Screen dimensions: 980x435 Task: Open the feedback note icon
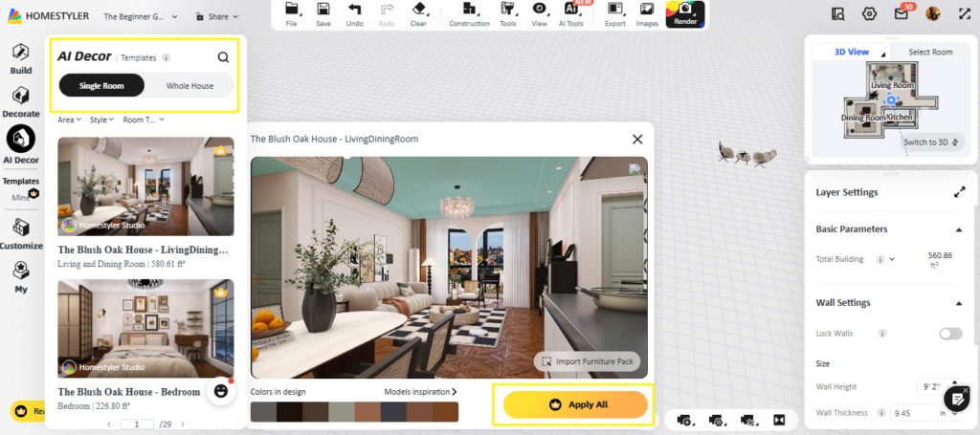[x=957, y=399]
